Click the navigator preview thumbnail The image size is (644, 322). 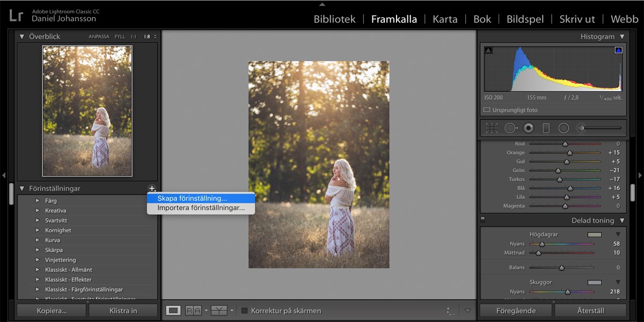[87, 111]
